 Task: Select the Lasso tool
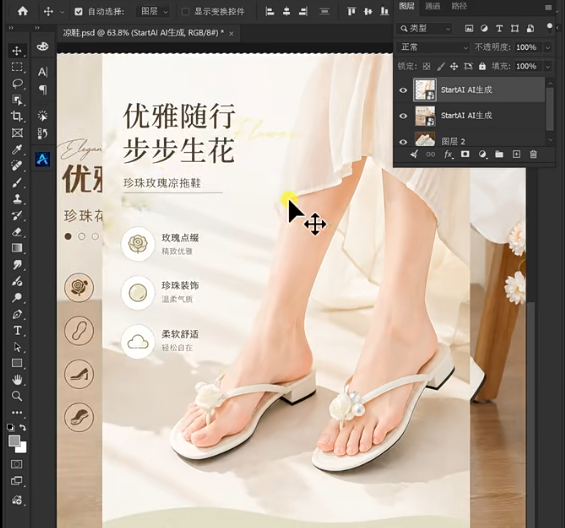(17, 84)
